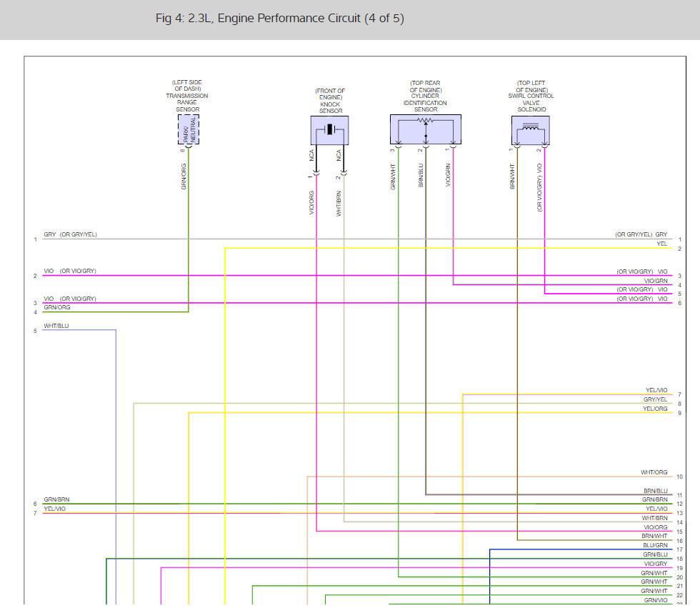Click Cylinder Identification Sensor pin 3 terminal
The height and width of the screenshot is (608, 700).
coord(399,146)
